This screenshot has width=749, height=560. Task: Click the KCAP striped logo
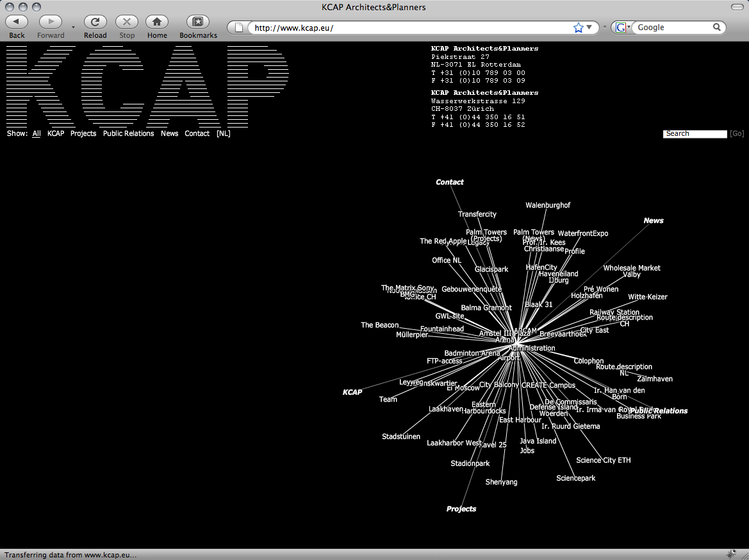click(147, 86)
